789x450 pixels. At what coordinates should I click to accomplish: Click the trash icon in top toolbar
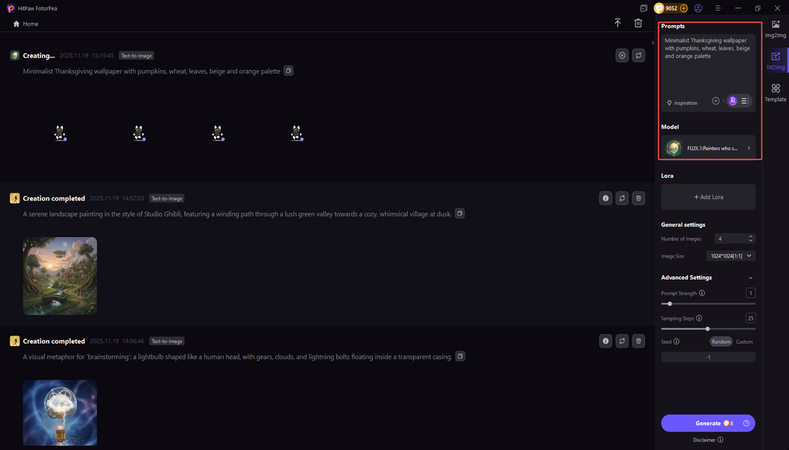[638, 23]
